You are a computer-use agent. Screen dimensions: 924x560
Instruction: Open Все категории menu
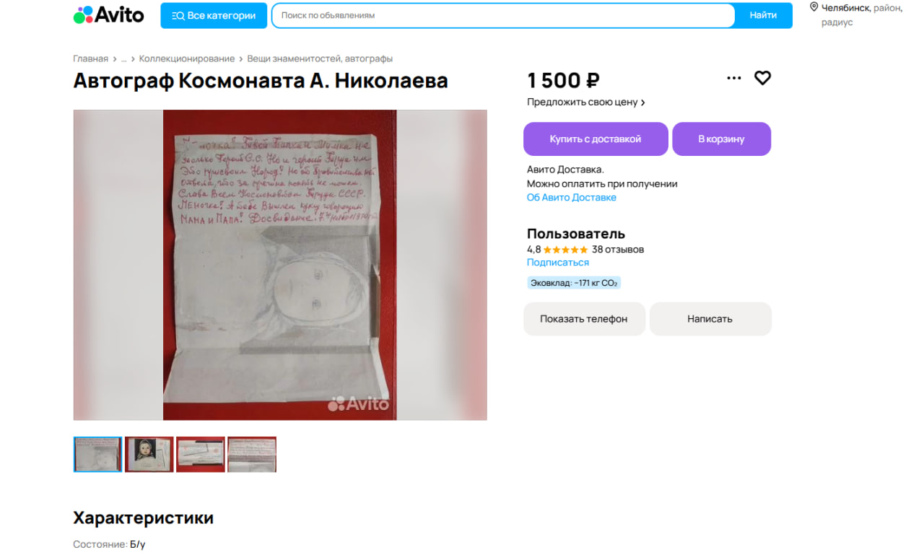click(x=214, y=15)
